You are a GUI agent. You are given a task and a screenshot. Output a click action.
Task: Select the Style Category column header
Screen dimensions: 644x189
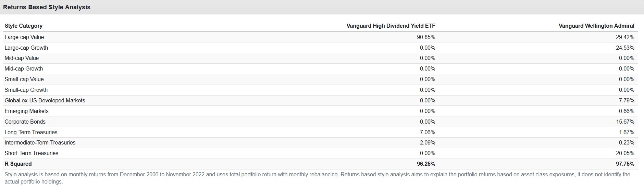point(24,26)
